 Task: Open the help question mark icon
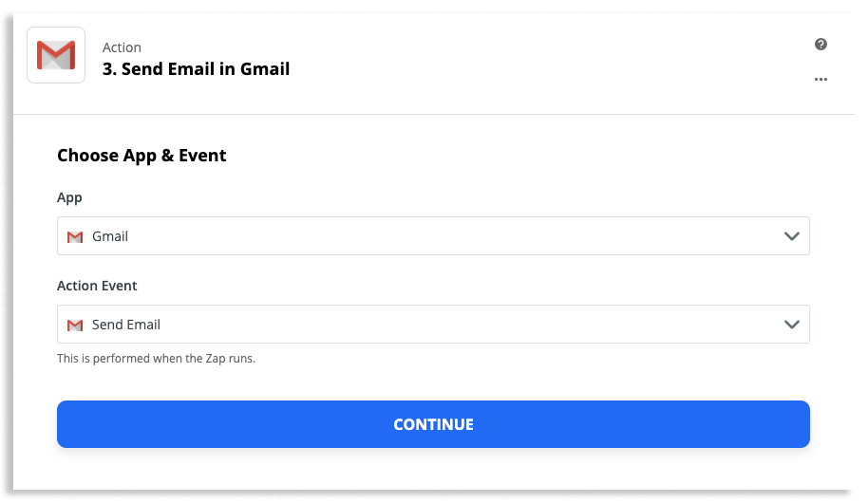tap(821, 45)
